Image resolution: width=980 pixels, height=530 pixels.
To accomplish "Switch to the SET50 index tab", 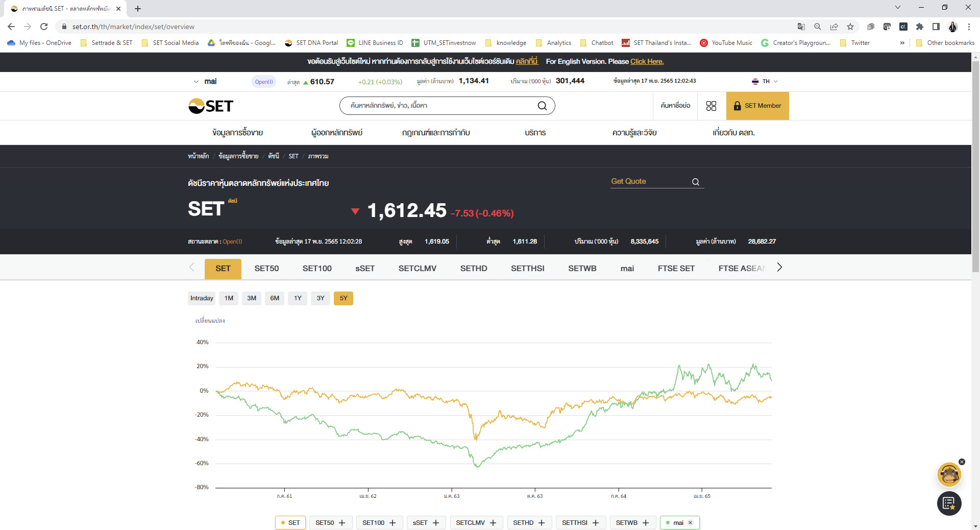I will coord(266,268).
